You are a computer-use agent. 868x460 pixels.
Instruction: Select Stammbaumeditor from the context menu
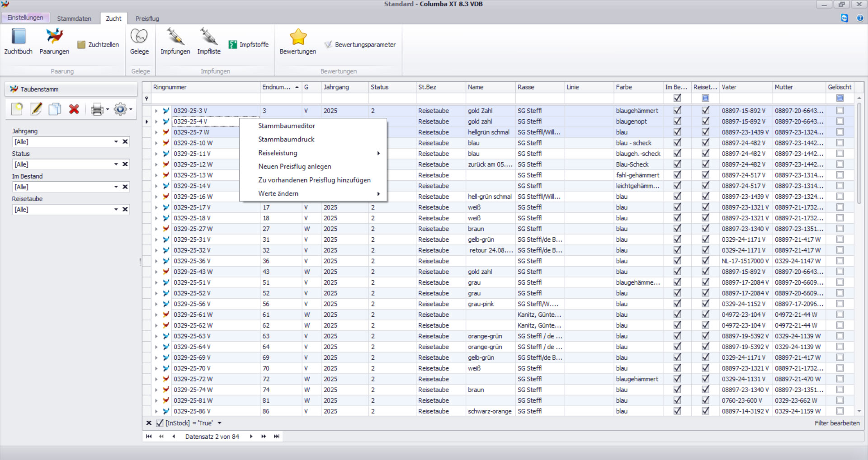(286, 126)
